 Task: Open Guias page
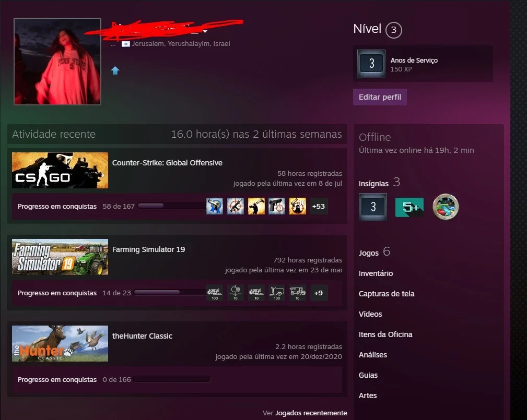[368, 375]
